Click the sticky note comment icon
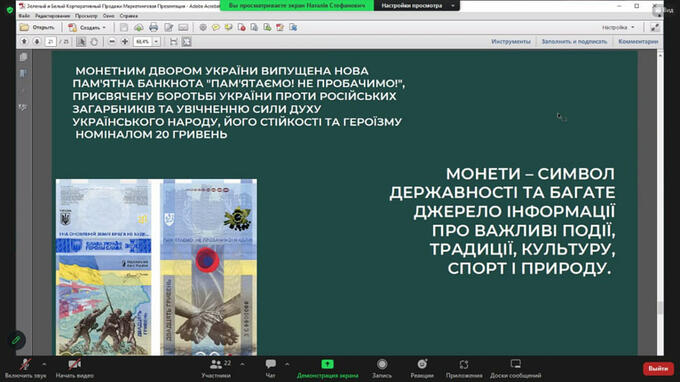Screen dimensions: 680x382 [216, 27]
